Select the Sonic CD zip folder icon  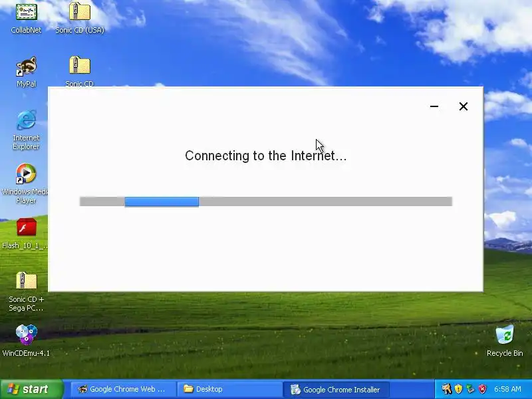click(x=80, y=65)
